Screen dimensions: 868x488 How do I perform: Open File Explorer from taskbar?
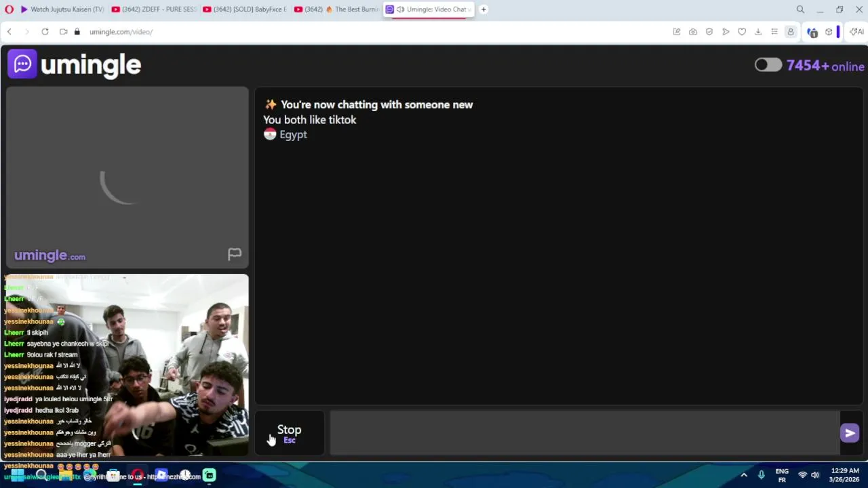point(65,475)
